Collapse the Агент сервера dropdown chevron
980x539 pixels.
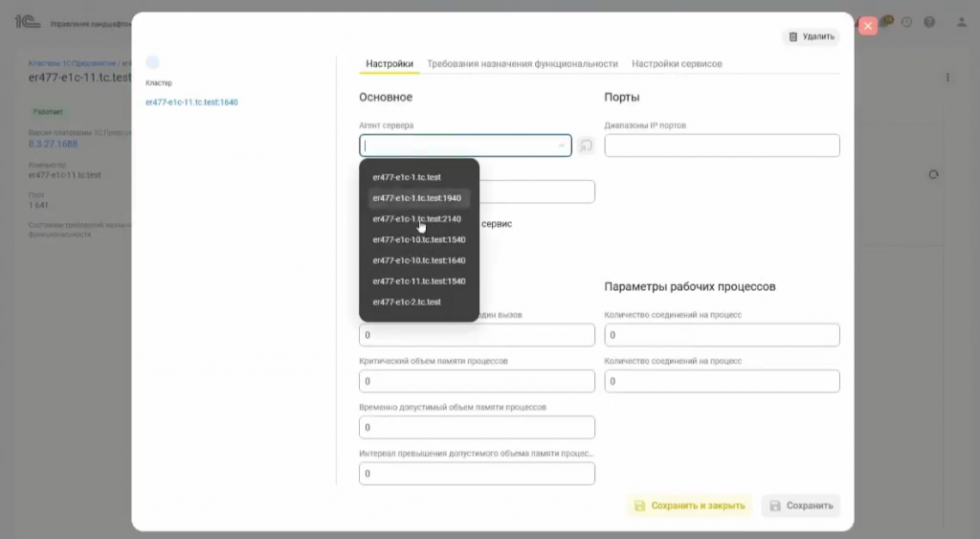pyautogui.click(x=561, y=146)
